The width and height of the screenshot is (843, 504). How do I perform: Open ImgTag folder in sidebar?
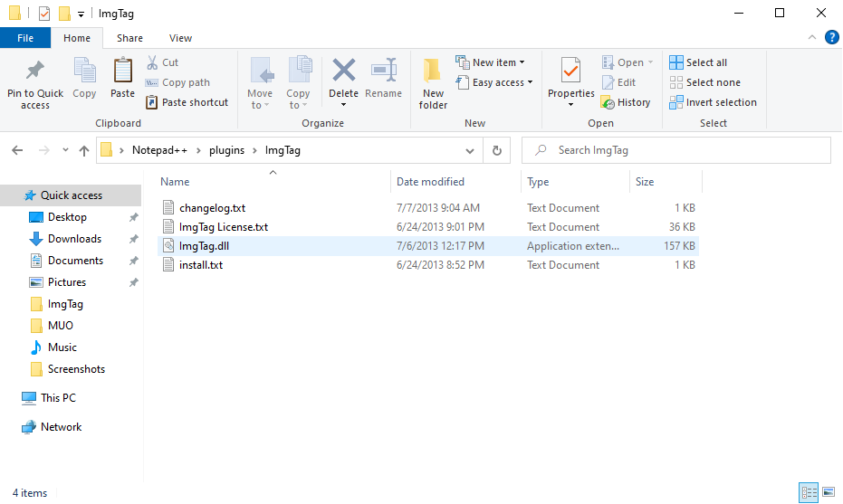click(65, 304)
